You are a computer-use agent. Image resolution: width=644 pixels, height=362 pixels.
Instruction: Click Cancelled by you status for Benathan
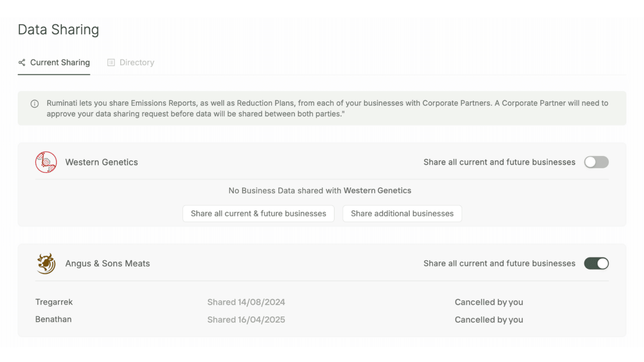coord(489,320)
